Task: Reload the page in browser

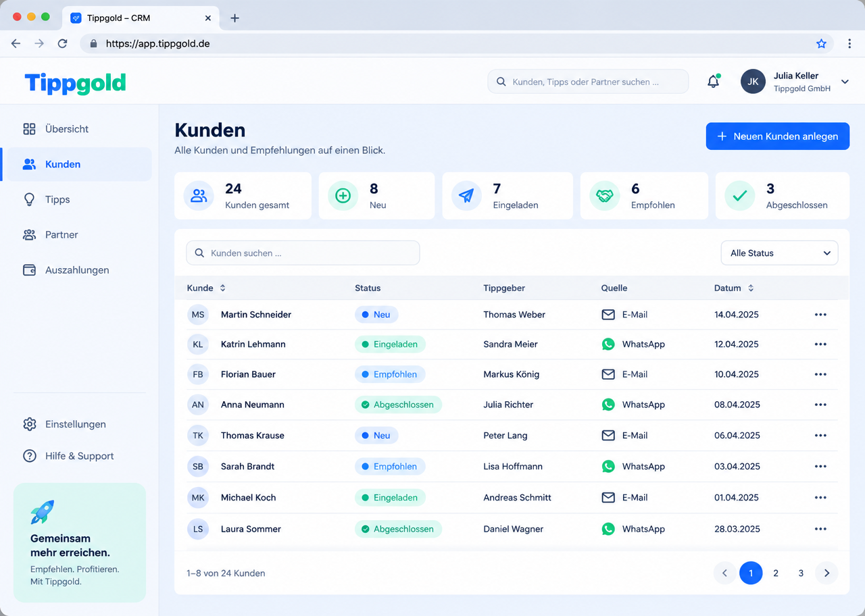Action: [62, 43]
